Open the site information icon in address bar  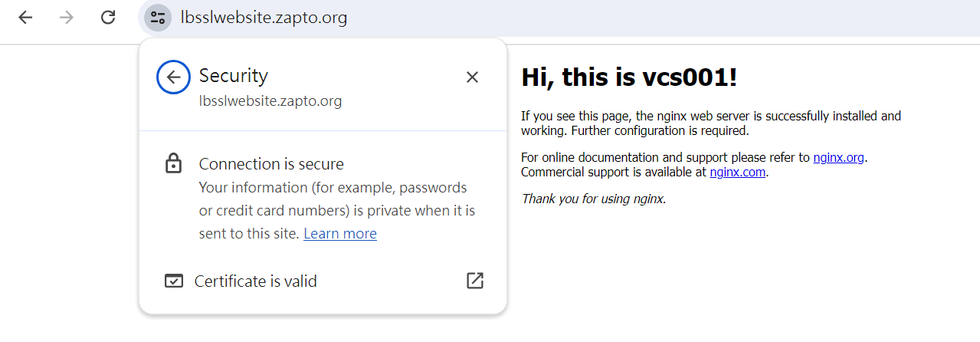158,18
